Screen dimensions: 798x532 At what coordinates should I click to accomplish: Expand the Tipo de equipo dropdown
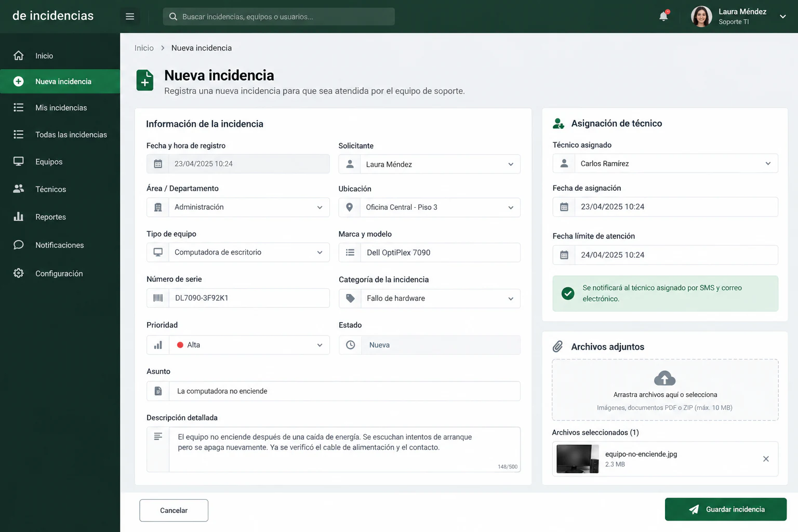(238, 252)
